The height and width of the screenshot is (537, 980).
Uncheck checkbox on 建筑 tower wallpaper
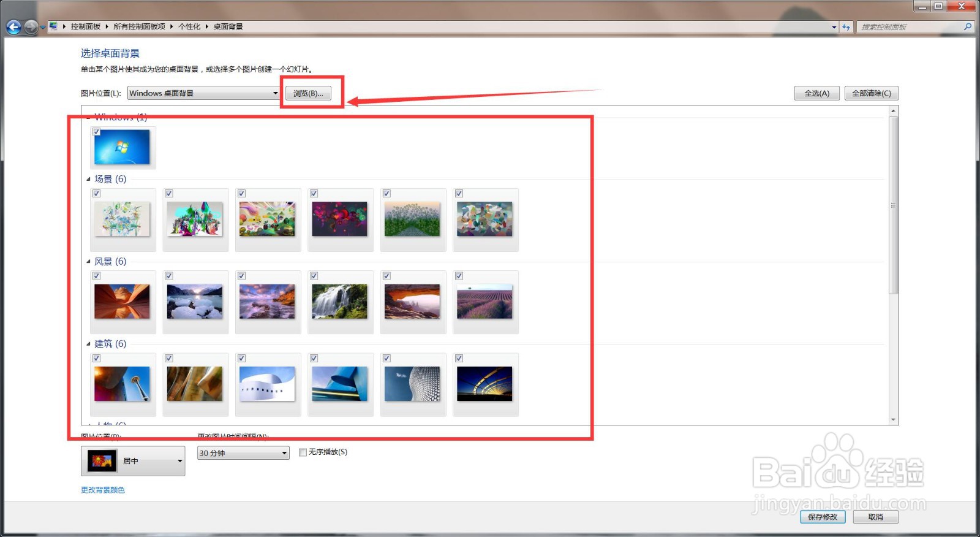click(96, 358)
